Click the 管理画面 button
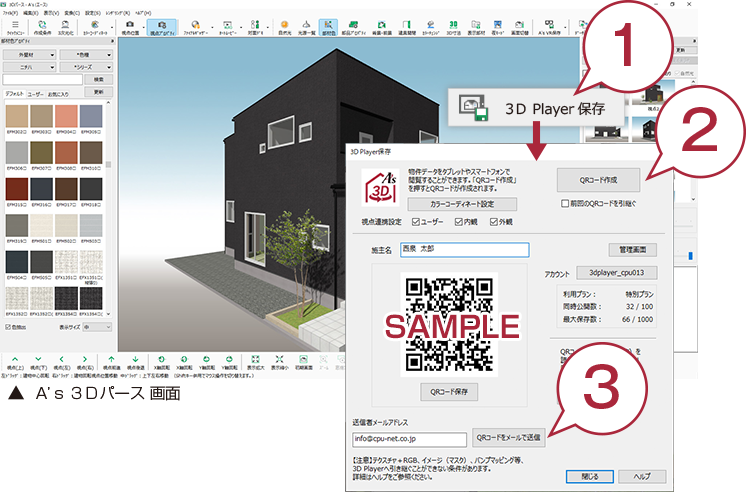The height and width of the screenshot is (500, 746). [x=632, y=249]
